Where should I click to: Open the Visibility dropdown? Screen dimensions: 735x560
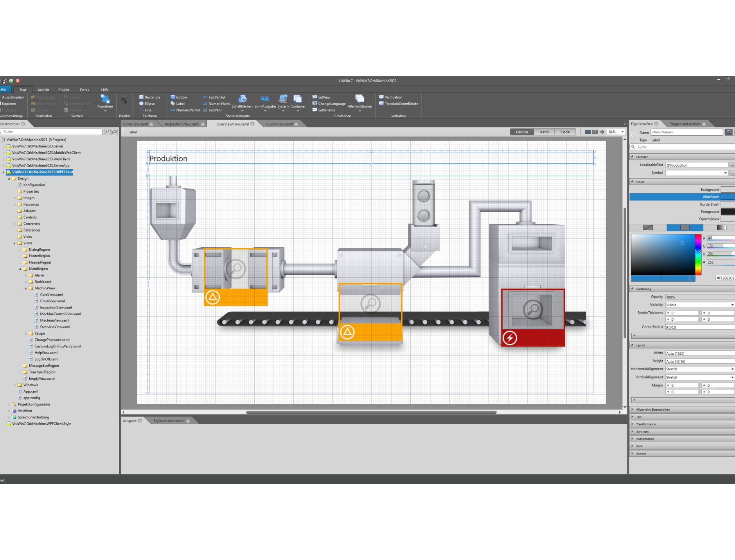(x=732, y=305)
